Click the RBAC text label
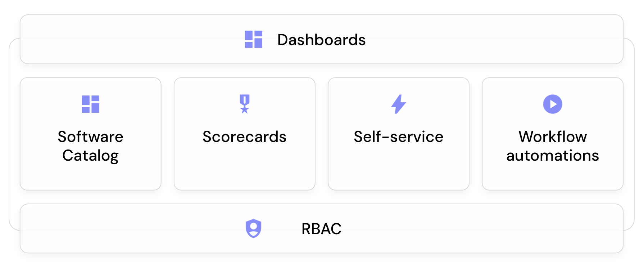 (321, 229)
